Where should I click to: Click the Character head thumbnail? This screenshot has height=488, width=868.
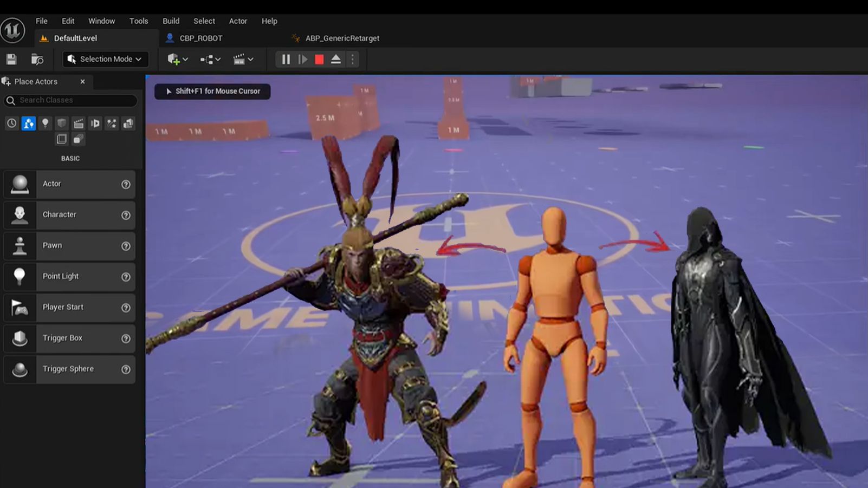click(20, 215)
